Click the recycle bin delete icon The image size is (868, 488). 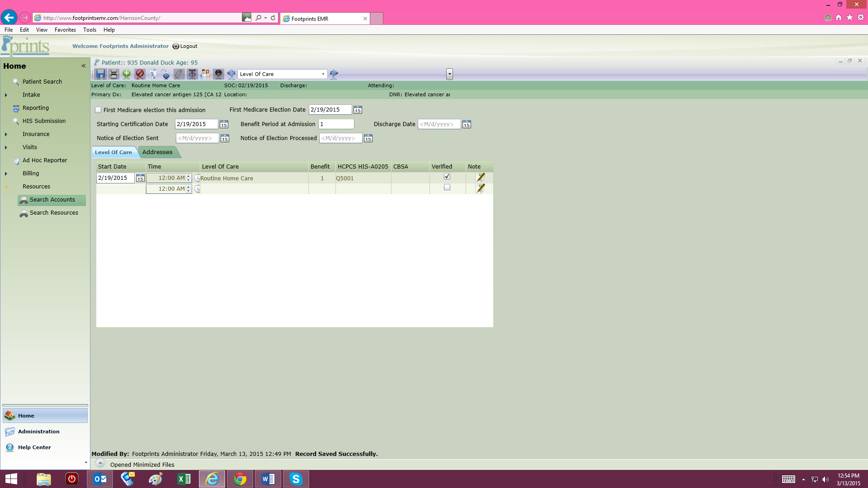[x=153, y=74]
